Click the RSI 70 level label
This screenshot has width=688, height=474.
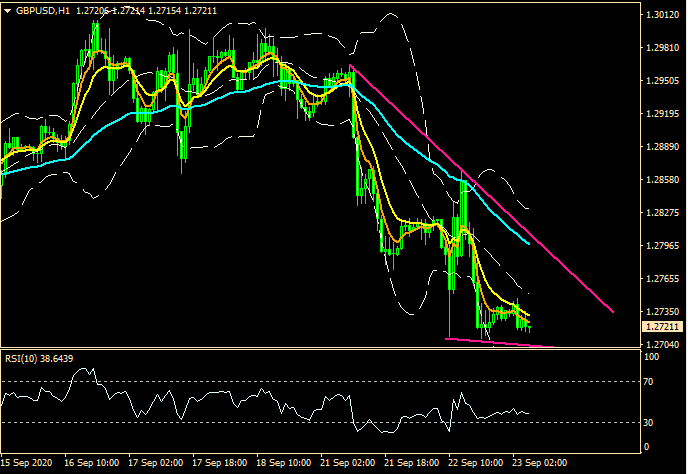pos(650,382)
